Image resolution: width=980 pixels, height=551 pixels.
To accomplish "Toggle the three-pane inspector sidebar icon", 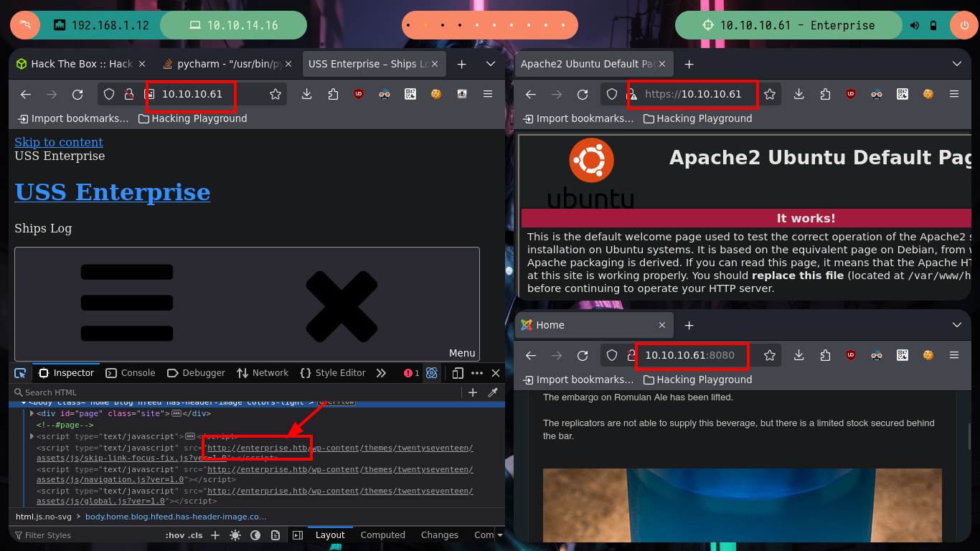I will click(297, 535).
